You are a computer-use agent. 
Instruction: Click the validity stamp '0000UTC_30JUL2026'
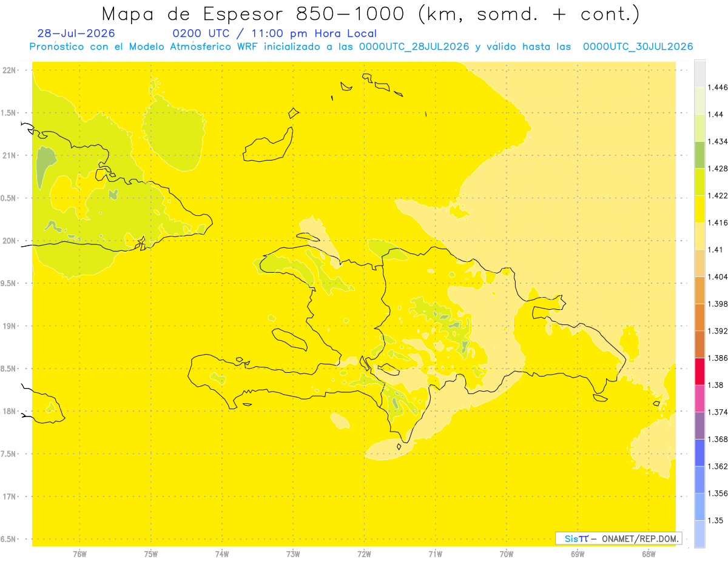[638, 47]
